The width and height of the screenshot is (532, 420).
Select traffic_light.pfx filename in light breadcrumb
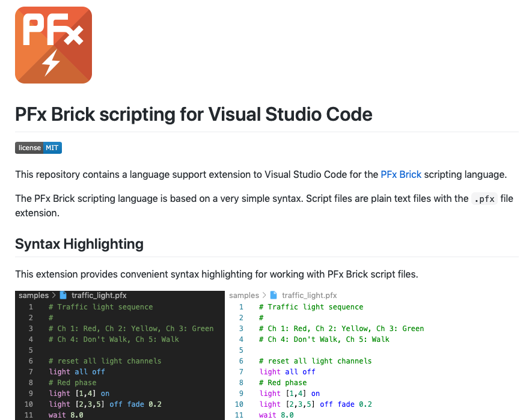pyautogui.click(x=310, y=295)
